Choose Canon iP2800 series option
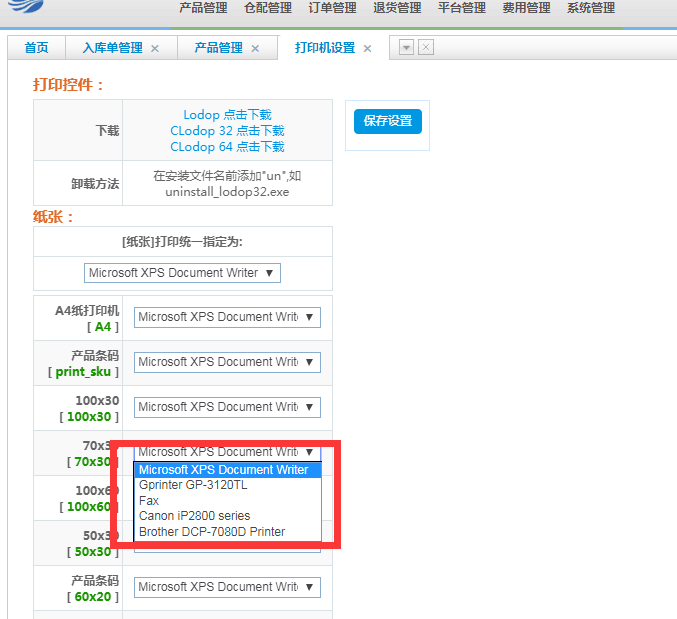 (194, 516)
